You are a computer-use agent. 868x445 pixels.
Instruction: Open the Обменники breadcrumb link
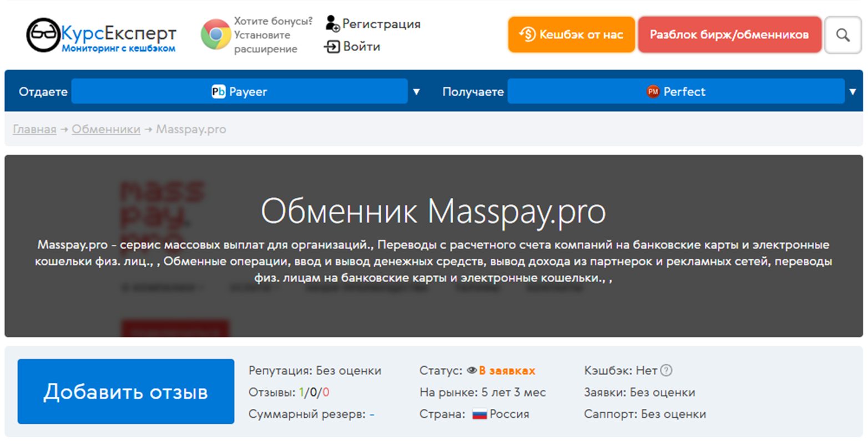coord(105,129)
